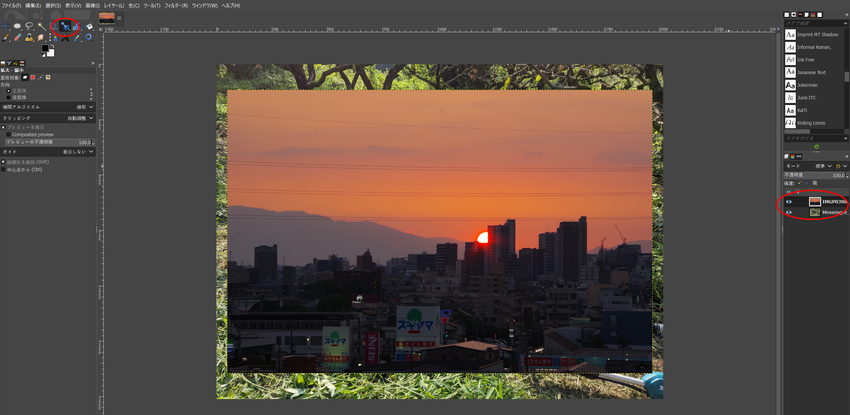Open 選択 menu
Image resolution: width=850 pixels, height=415 pixels.
[x=53, y=5]
